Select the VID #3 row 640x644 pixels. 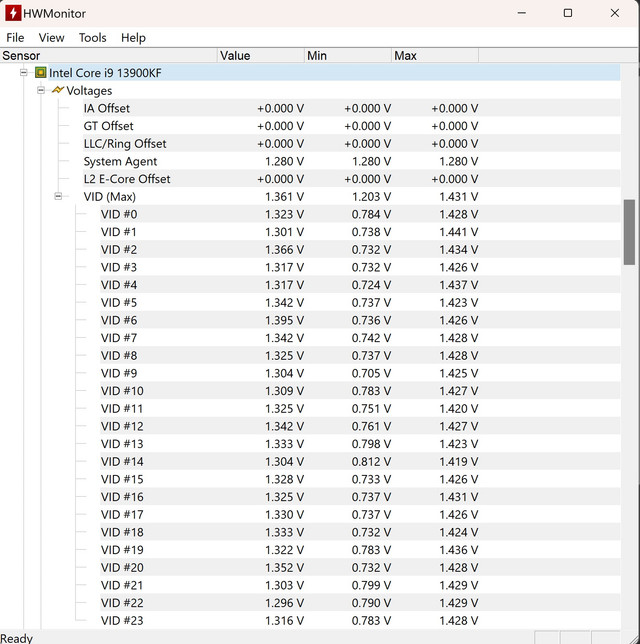coord(360,267)
